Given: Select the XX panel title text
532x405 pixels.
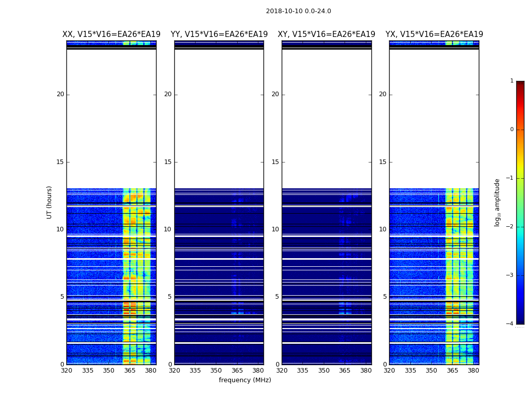Looking at the screenshot, I should (x=111, y=34).
